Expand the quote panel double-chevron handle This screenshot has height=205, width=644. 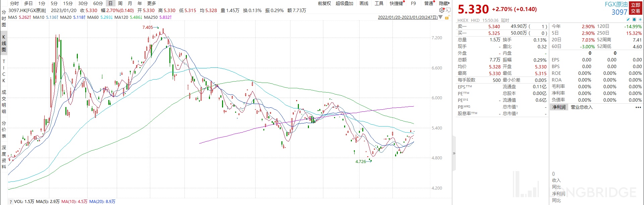(x=454, y=153)
